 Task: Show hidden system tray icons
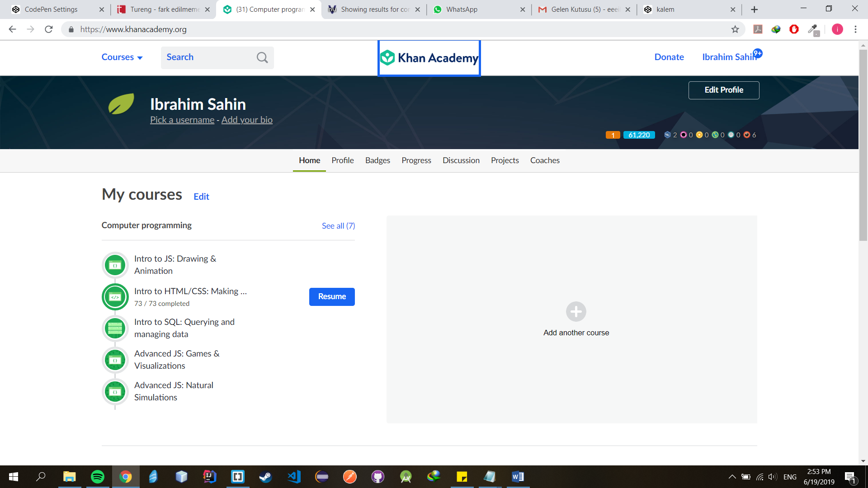tap(732, 477)
